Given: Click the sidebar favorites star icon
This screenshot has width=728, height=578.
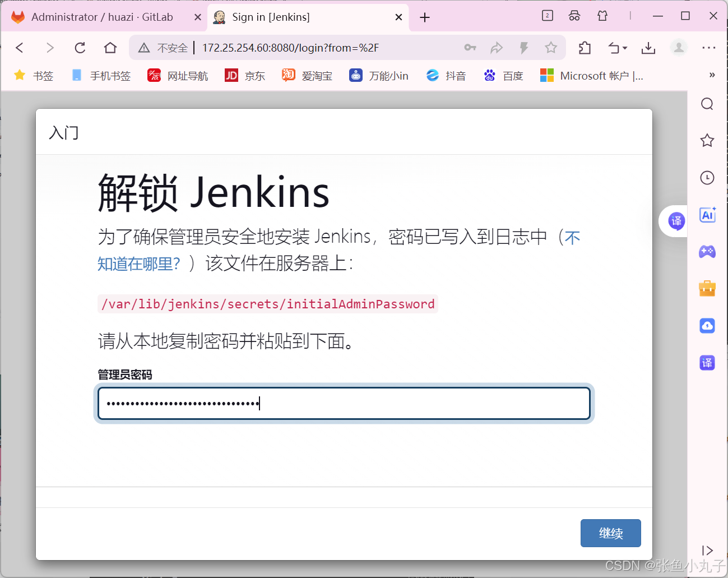Looking at the screenshot, I should [x=707, y=140].
